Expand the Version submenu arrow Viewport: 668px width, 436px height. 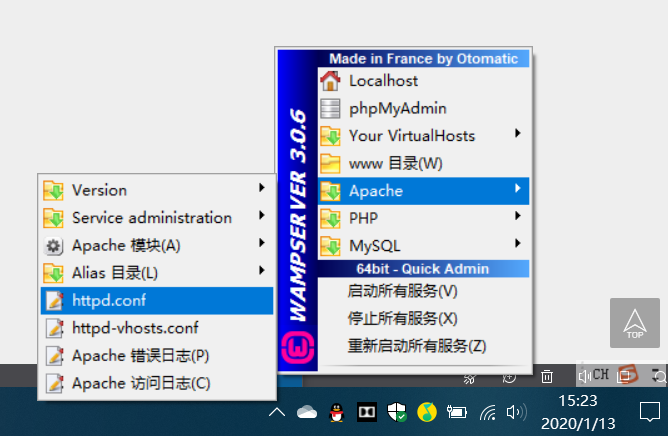262,188
